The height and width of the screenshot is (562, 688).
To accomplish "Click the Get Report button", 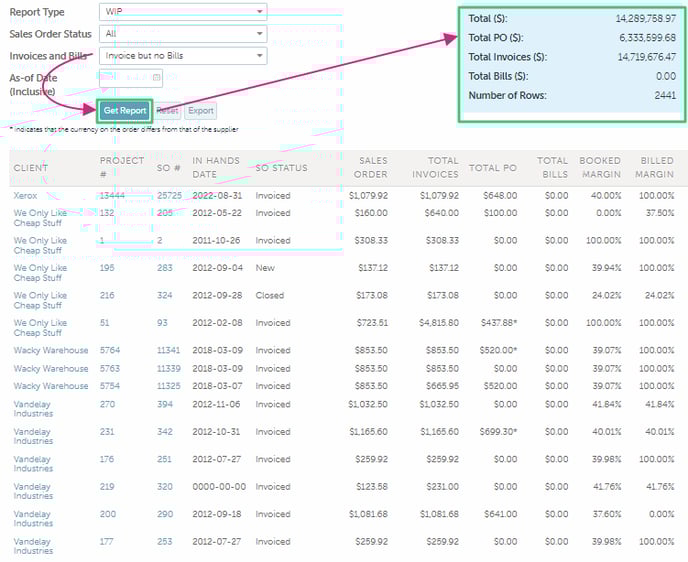I will point(125,111).
